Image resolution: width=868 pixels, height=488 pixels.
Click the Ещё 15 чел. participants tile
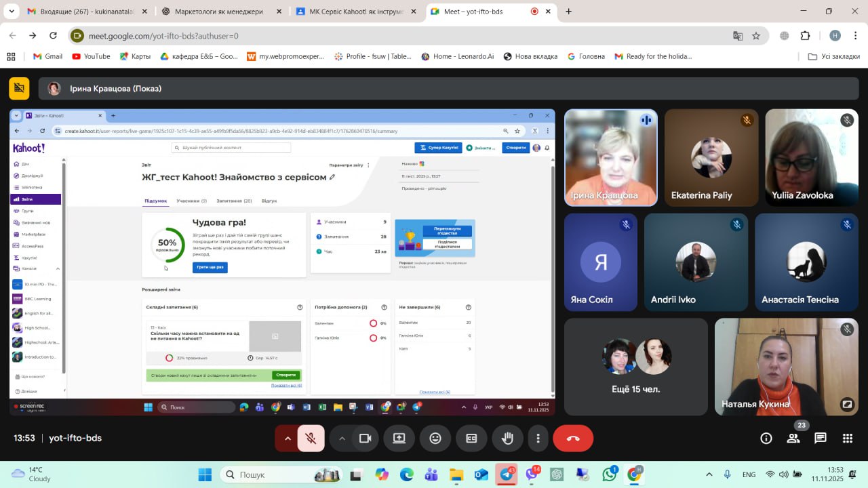point(635,367)
